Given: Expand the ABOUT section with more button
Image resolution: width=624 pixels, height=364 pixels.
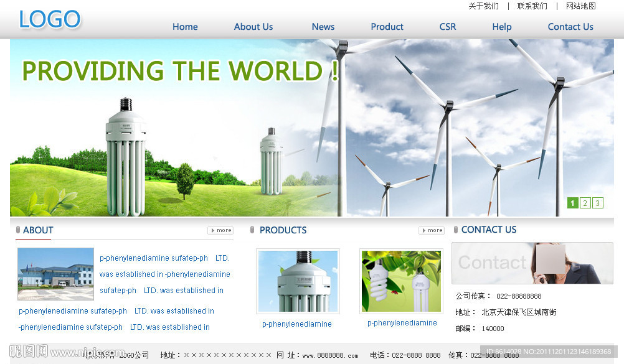Looking at the screenshot, I should 220,230.
